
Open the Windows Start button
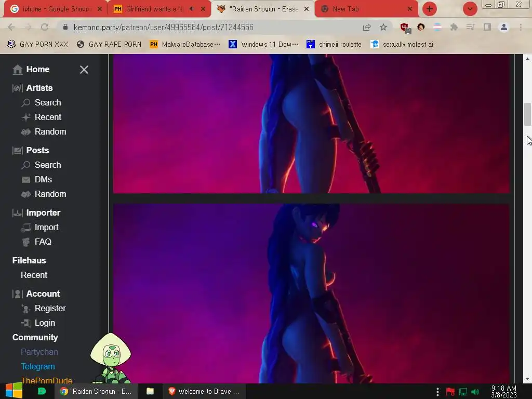[14, 391]
